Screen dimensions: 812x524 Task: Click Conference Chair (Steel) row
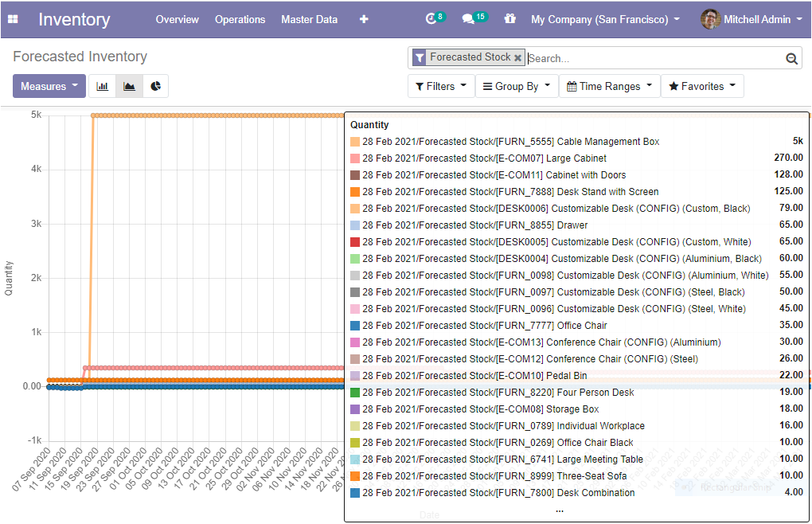coord(576,359)
